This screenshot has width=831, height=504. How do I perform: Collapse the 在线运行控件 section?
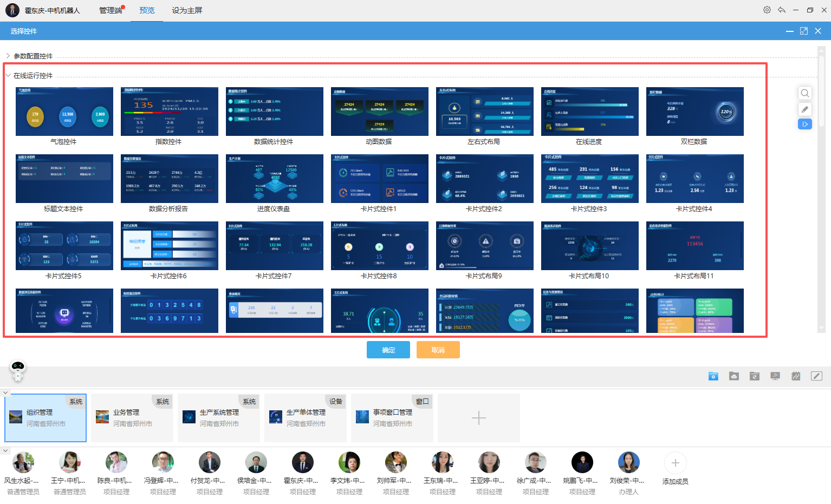coord(8,75)
